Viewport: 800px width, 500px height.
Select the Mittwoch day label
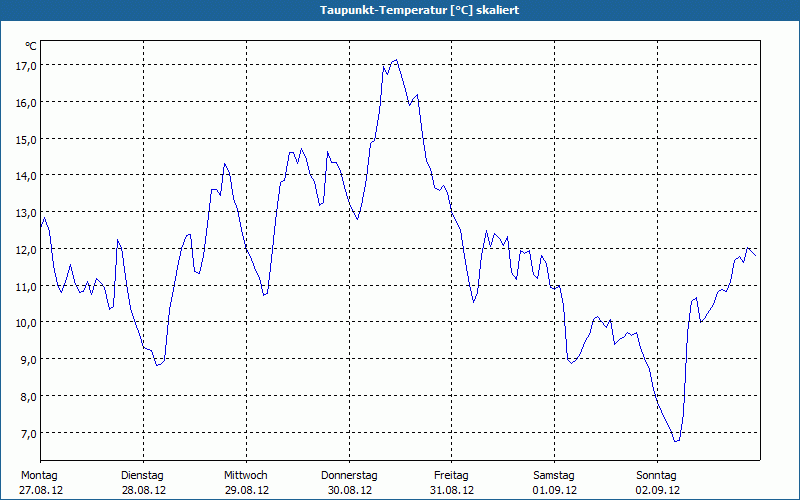coord(245,476)
